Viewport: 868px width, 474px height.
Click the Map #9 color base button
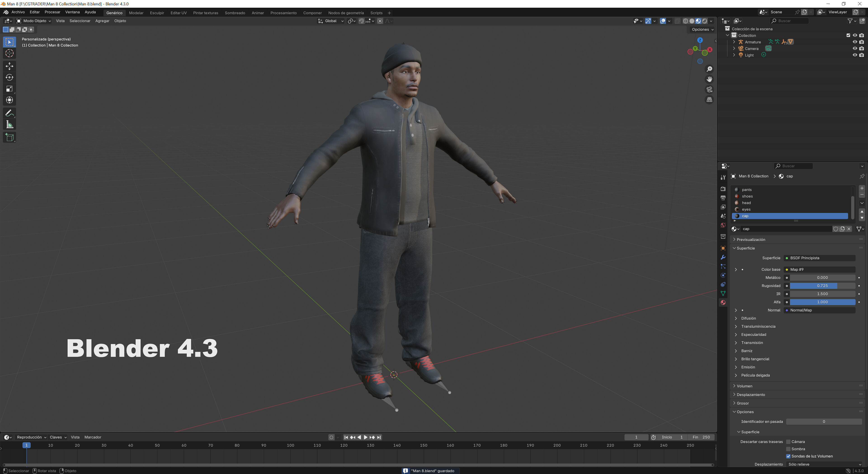tap(819, 269)
